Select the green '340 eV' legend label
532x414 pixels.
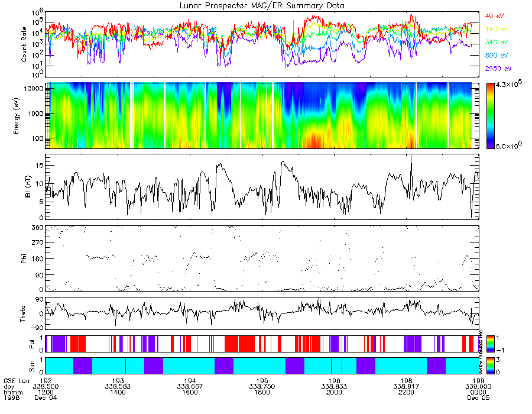click(x=497, y=42)
